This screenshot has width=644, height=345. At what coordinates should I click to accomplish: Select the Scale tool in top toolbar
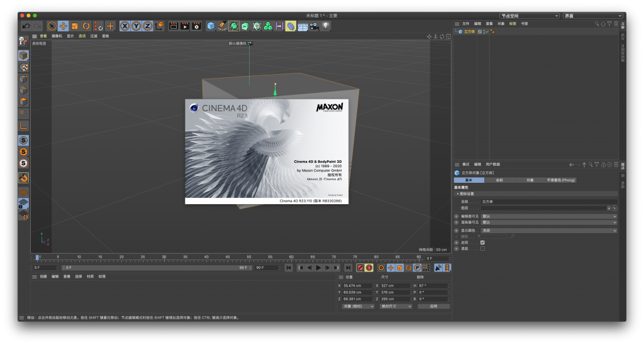tap(75, 26)
